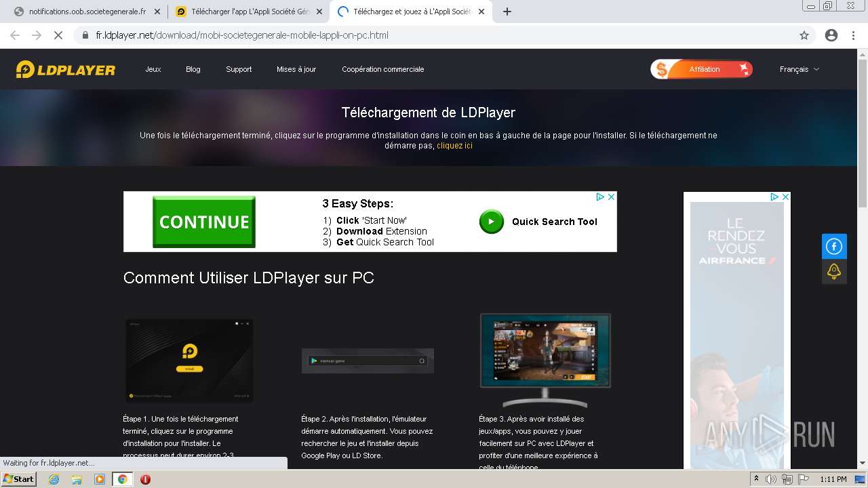The image size is (868, 488).
Task: Open Coopération commerciale page
Action: [x=383, y=69]
